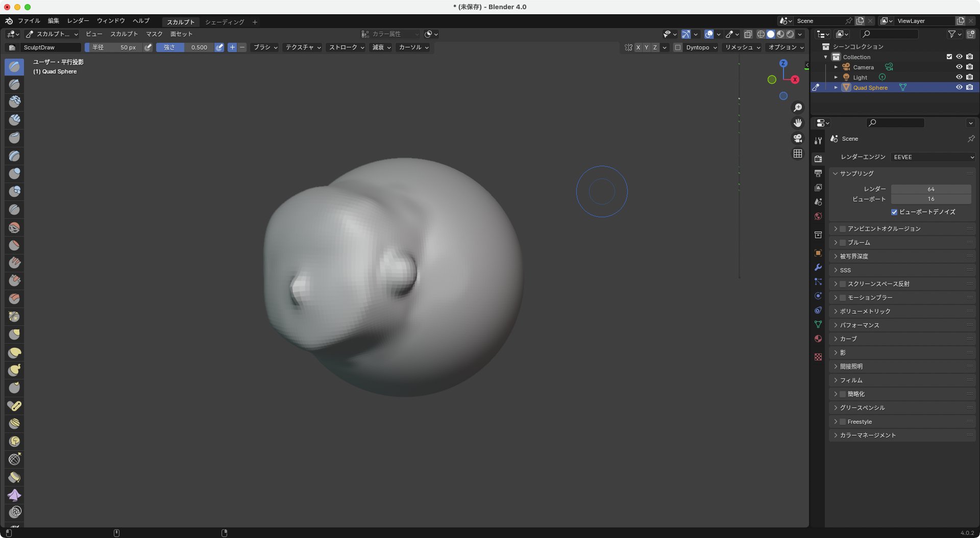Toggle X axis symmetry button
The image size is (980, 538).
638,47
